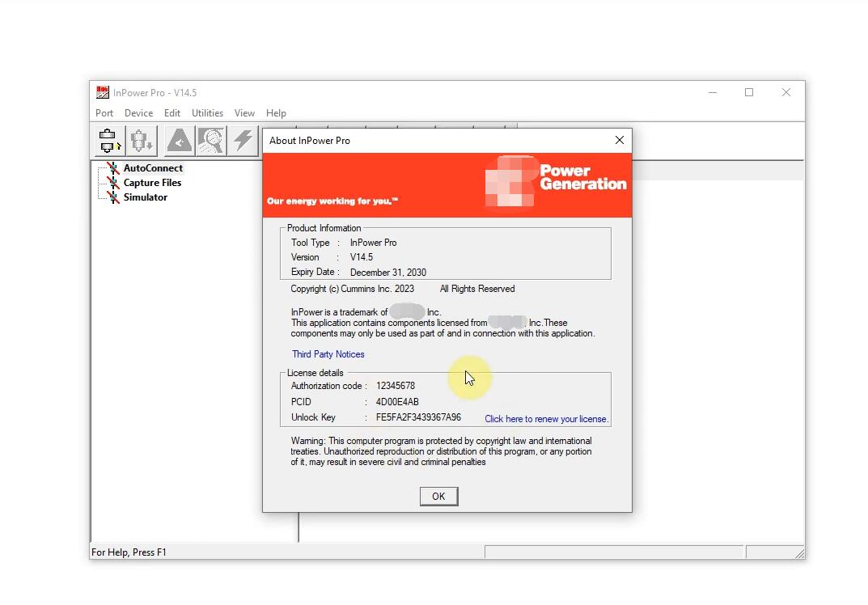Open the Third Party Notices link
Screen dimensions: 868x605
tap(328, 354)
